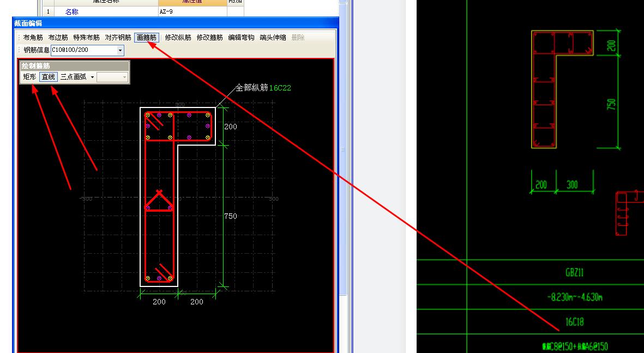The width and height of the screenshot is (644, 353).
Task: Expand the 三点画弧 arrow options
Action: (x=92, y=77)
